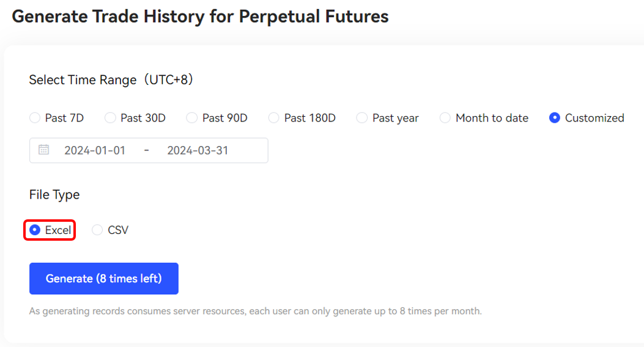
Task: Open end date 2024-03-31 picker
Action: click(x=198, y=150)
